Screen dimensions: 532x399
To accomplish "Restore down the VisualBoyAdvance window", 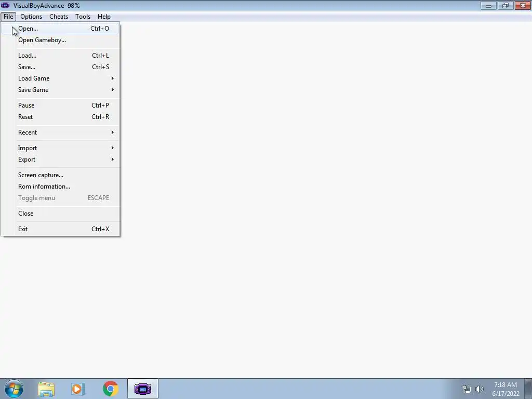I will [x=506, y=5].
